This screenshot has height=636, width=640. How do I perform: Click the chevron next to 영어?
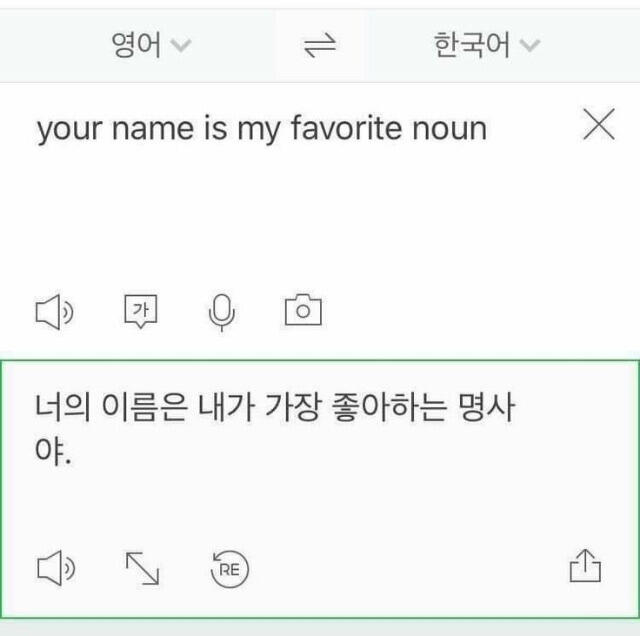coord(180,46)
